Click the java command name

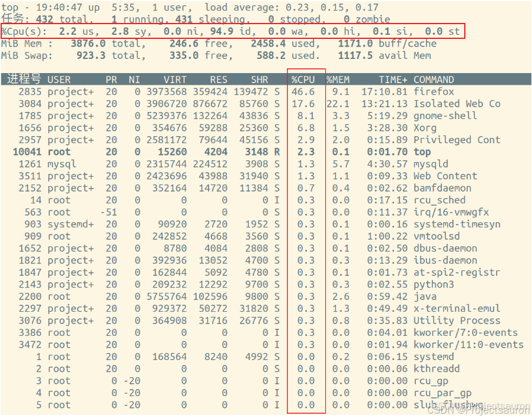425,296
